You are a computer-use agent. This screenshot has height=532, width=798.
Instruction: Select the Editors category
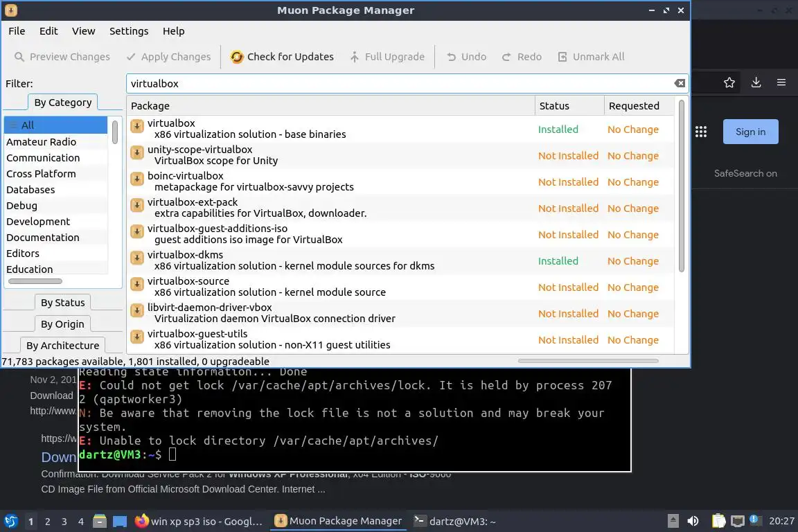(x=56, y=253)
